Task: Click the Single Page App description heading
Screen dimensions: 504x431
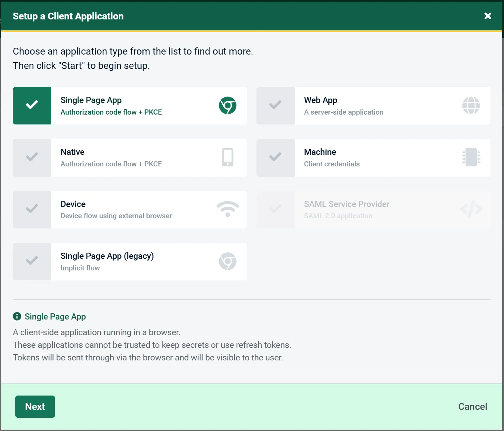Action: click(x=55, y=316)
